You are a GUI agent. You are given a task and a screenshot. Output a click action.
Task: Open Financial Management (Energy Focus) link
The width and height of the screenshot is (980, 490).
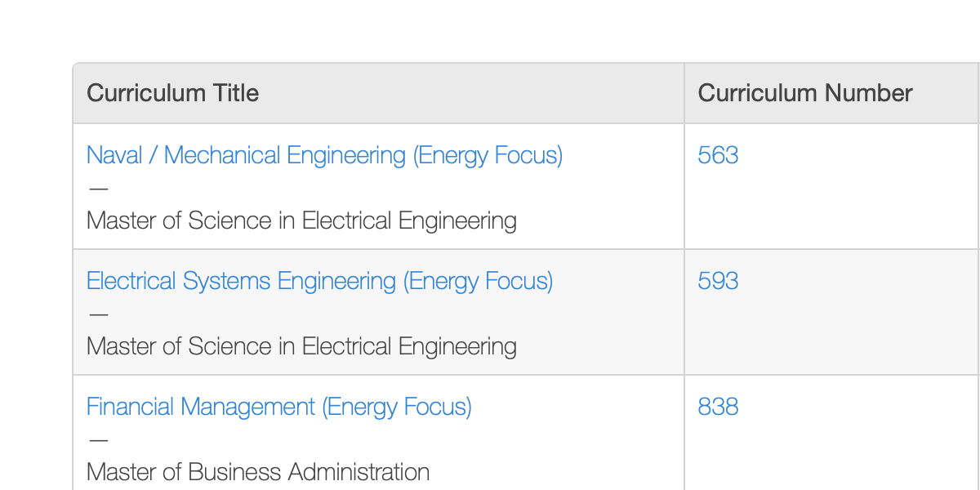[278, 407]
